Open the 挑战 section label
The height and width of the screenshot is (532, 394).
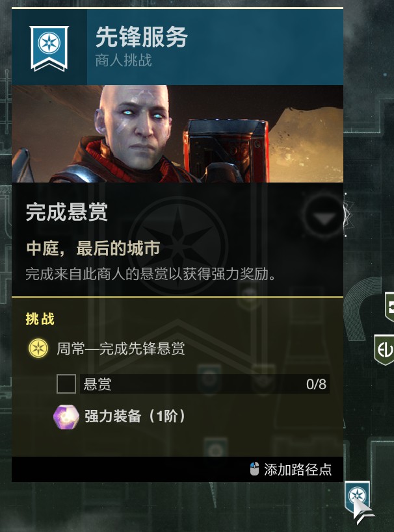(40, 319)
